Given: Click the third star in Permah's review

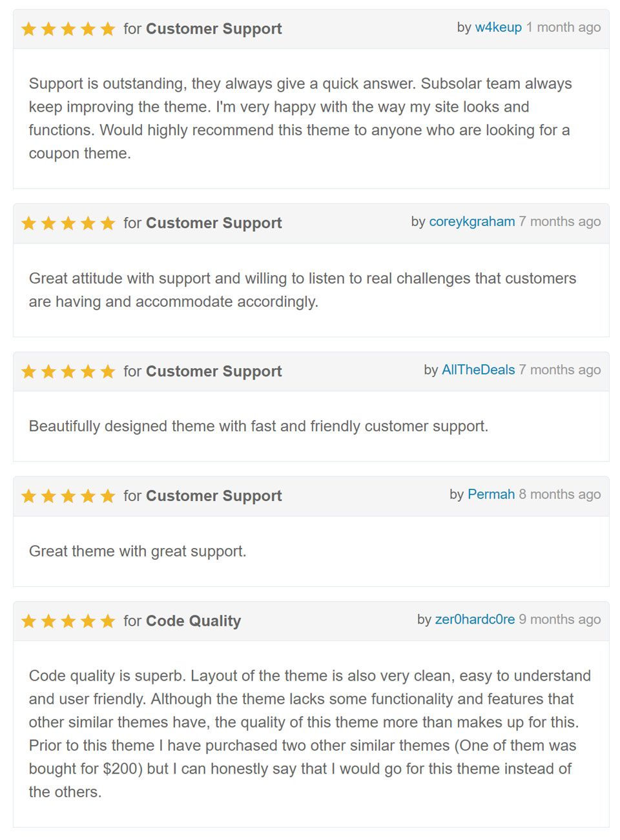Looking at the screenshot, I should tap(68, 497).
